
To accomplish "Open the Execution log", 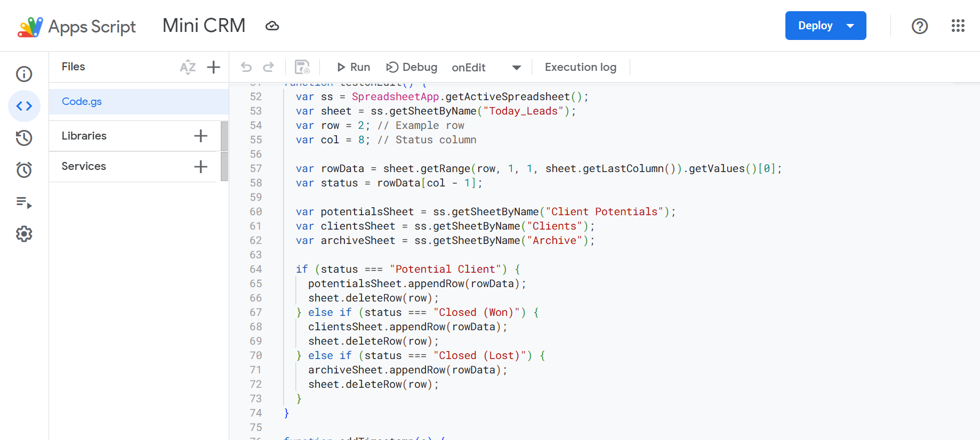I will [580, 67].
